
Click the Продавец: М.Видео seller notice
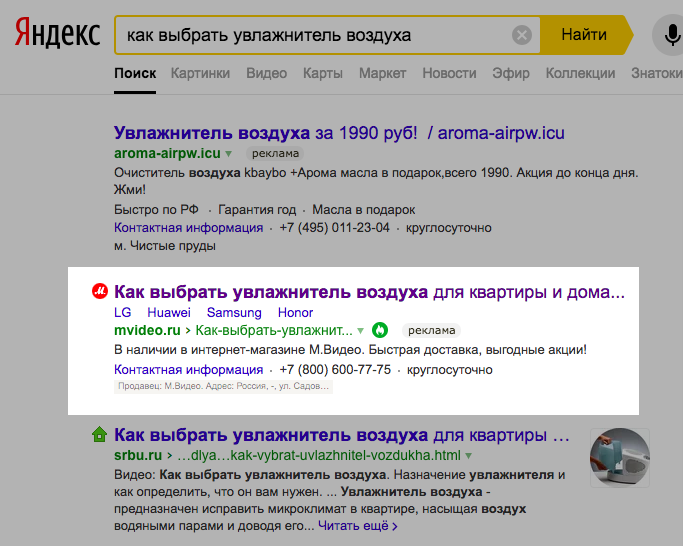[x=223, y=387]
